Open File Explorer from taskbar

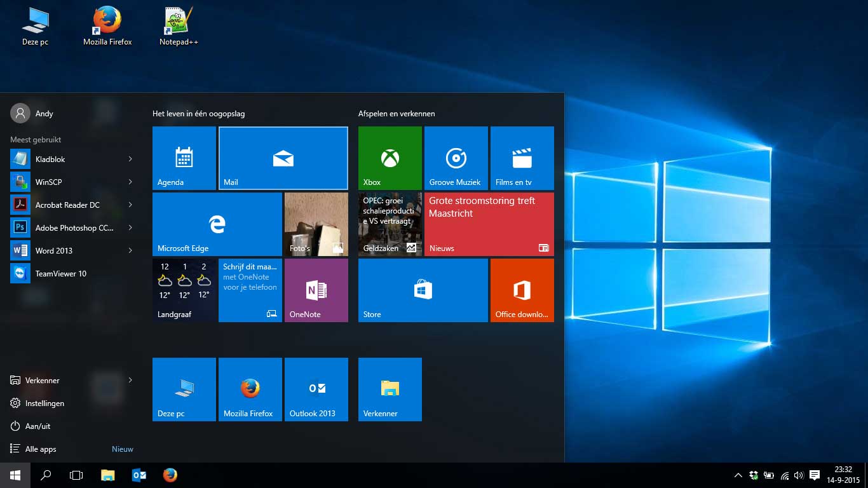pyautogui.click(x=108, y=475)
